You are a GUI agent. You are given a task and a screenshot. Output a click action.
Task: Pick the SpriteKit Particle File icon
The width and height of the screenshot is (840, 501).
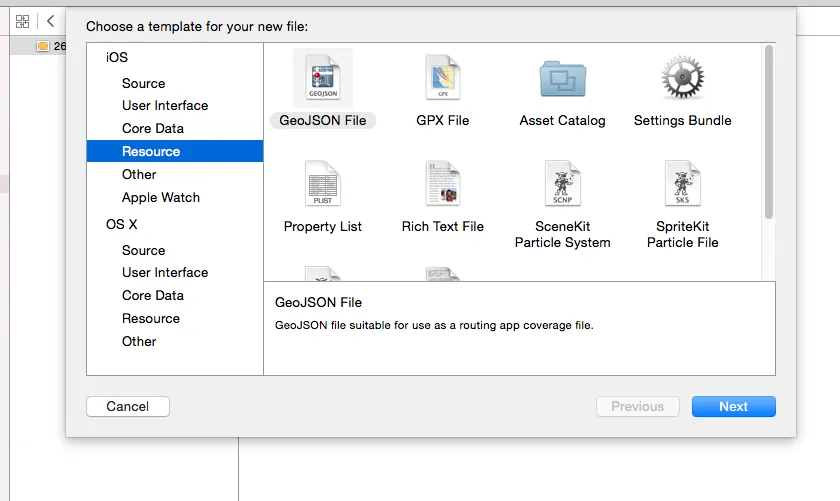click(682, 183)
